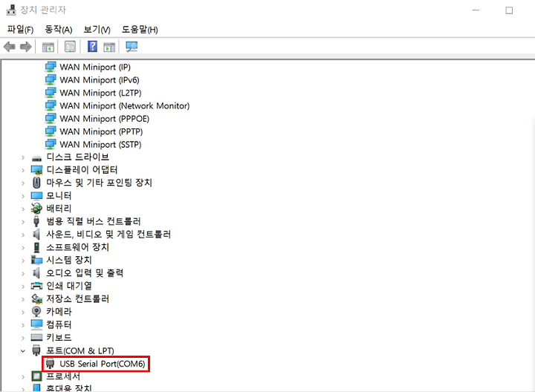
Task: Click the disk drive icon beside 디스크 드라이브
Action: pos(36,158)
